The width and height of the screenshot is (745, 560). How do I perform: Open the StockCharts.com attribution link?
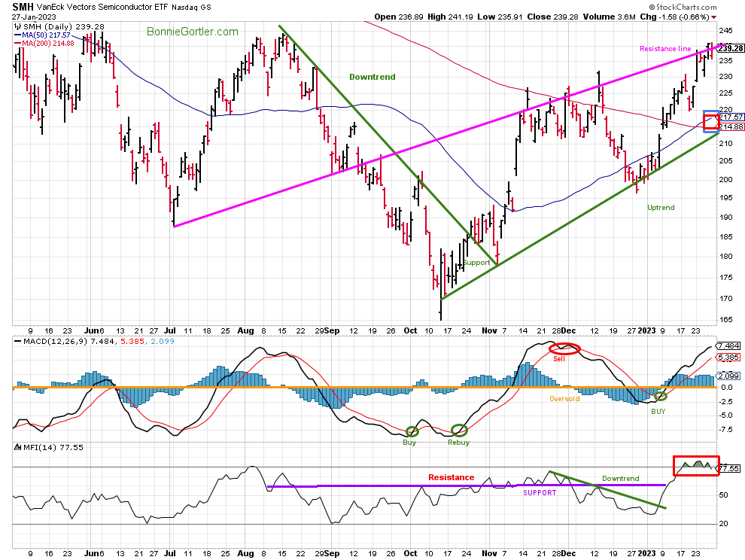tap(683, 7)
